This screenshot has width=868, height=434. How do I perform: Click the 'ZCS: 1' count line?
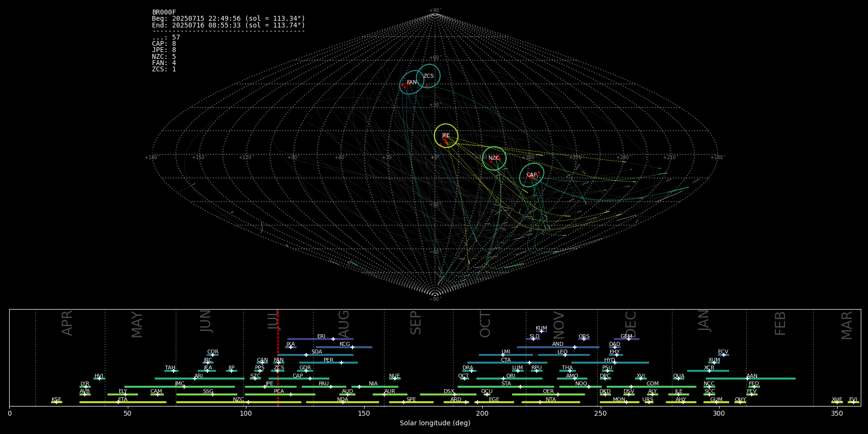click(164, 69)
